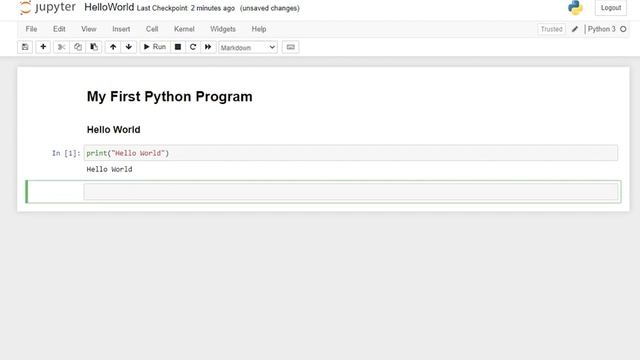This screenshot has height=360, width=640.
Task: Click into the print("Hello World") code cell
Action: click(x=351, y=153)
